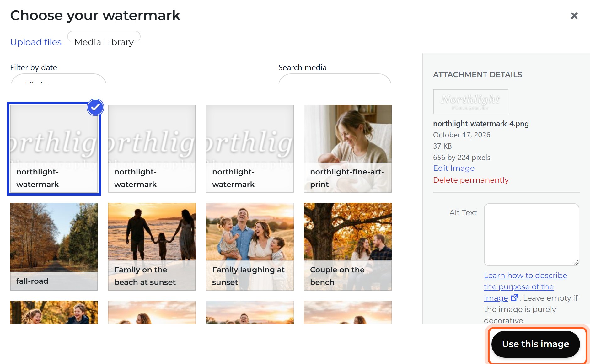This screenshot has width=590, height=364.
Task: Click the Edit Image link
Action: (454, 168)
